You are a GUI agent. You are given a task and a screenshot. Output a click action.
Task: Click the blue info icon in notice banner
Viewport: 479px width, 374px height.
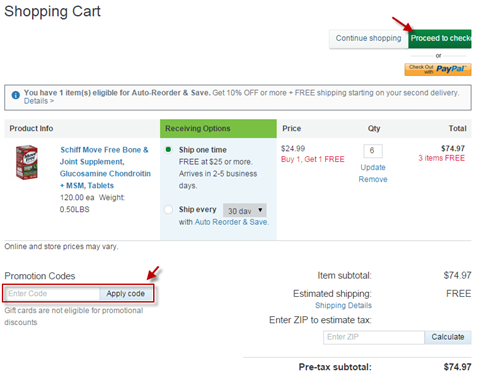point(15,95)
